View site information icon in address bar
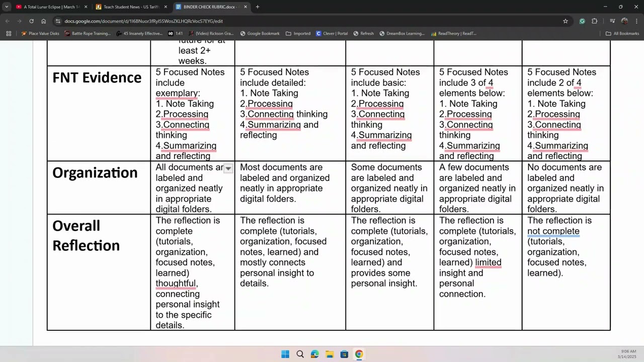 (58, 21)
